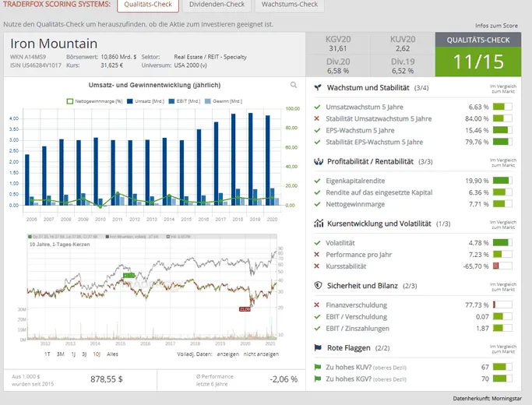Click the Kursstabilität red comparison bar
Screen dimensions: 532x405
(502, 266)
